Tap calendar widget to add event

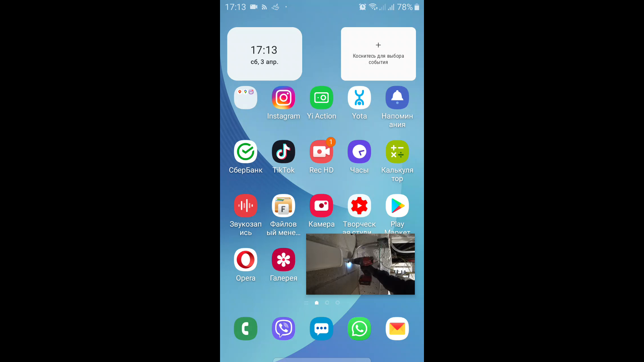click(x=378, y=54)
